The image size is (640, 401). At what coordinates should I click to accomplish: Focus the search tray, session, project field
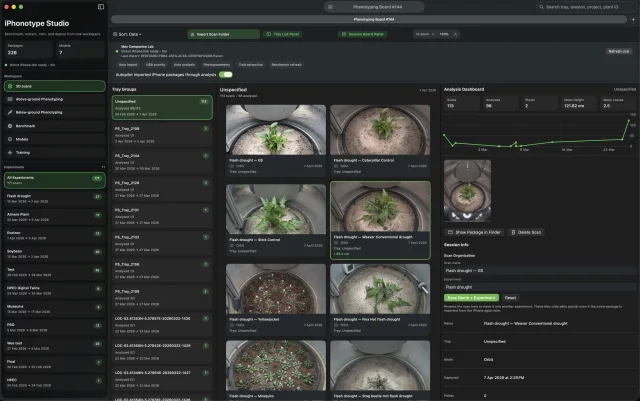point(586,7)
